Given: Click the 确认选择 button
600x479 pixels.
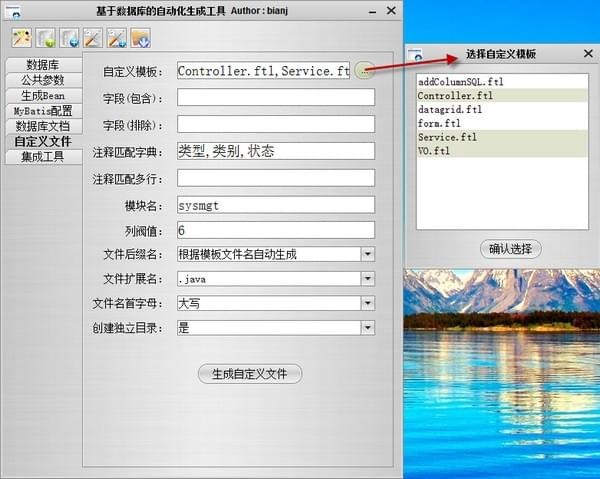Looking at the screenshot, I should pos(510,248).
